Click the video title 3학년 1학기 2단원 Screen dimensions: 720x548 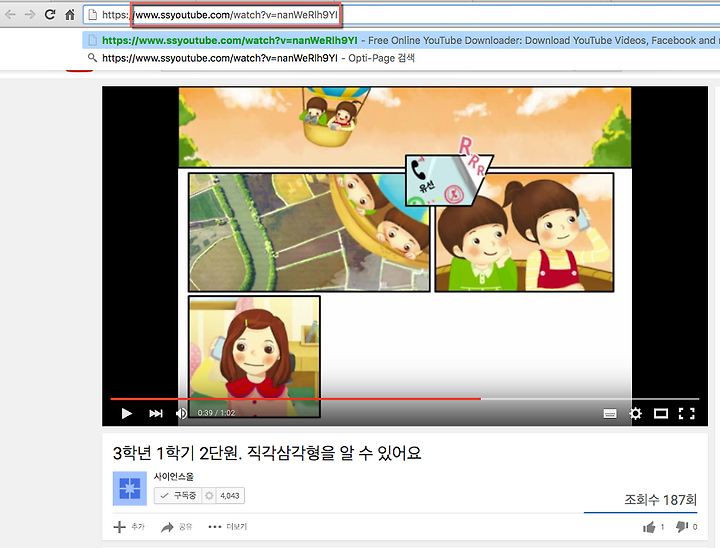click(x=267, y=453)
